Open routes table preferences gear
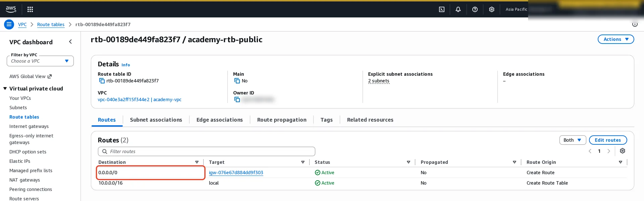The height and width of the screenshot is (201, 644). [623, 151]
